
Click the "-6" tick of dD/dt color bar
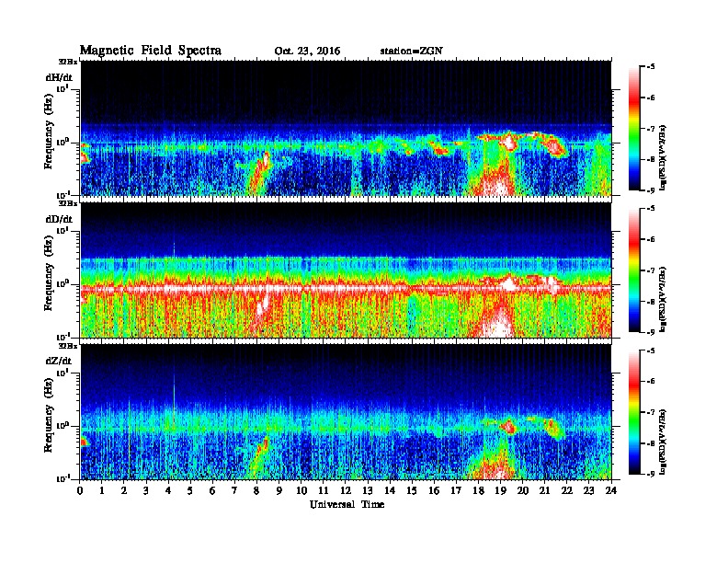tap(651, 240)
